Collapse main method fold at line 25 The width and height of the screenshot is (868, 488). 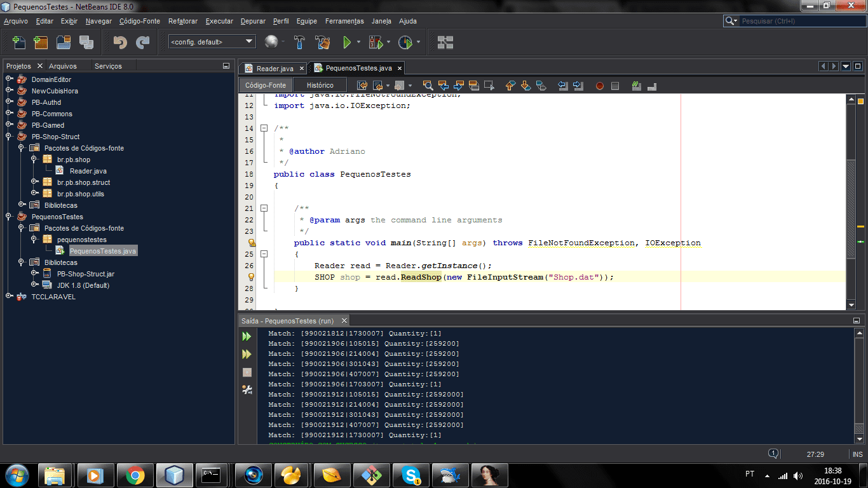(264, 254)
